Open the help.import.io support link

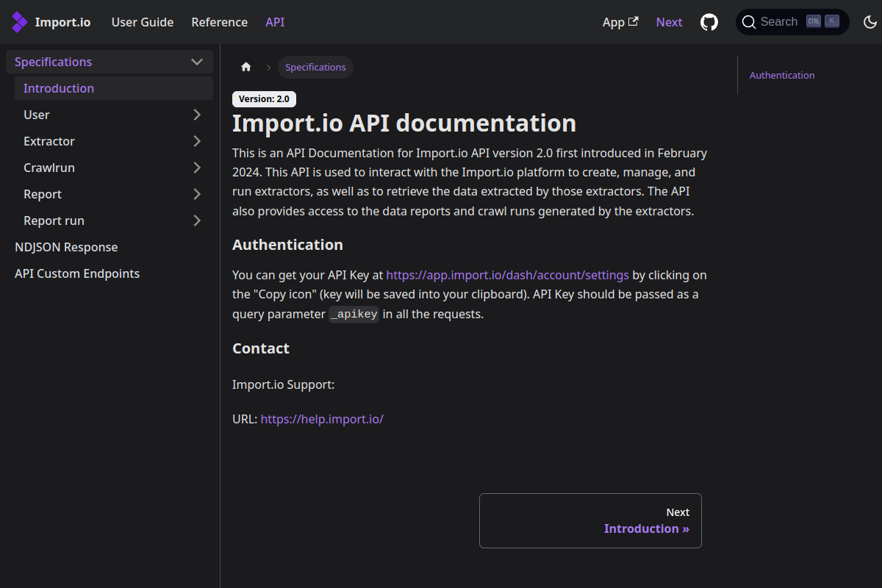click(322, 419)
